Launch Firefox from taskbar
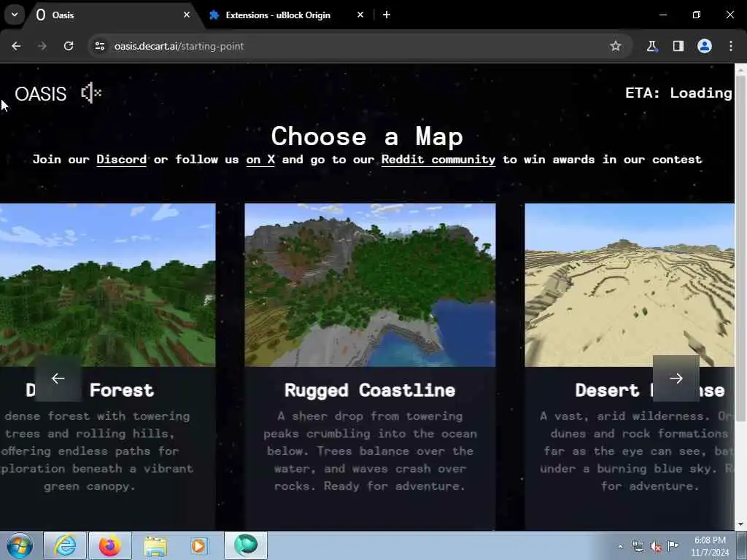Image resolution: width=747 pixels, height=560 pixels. (109, 545)
